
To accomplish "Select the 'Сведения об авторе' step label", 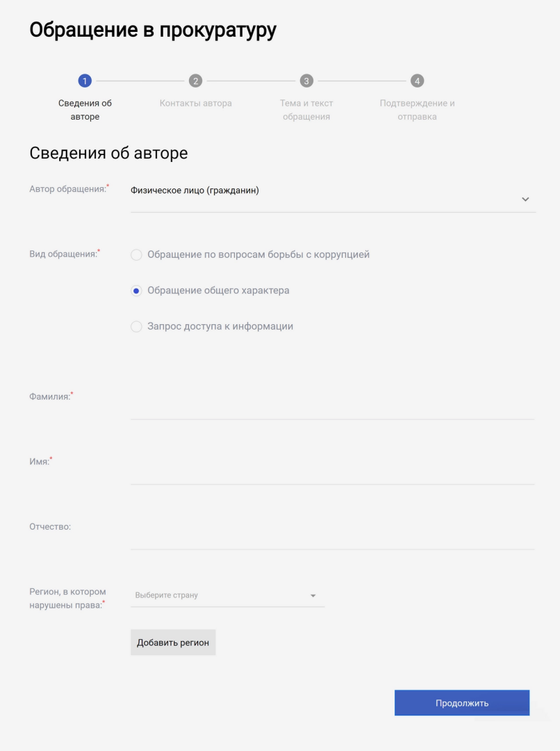I will click(x=85, y=110).
